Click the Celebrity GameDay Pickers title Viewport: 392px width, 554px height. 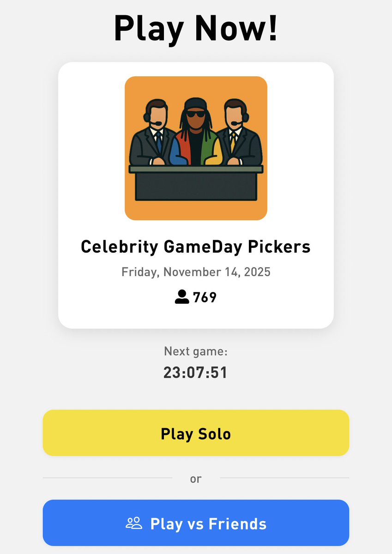pyautogui.click(x=196, y=247)
